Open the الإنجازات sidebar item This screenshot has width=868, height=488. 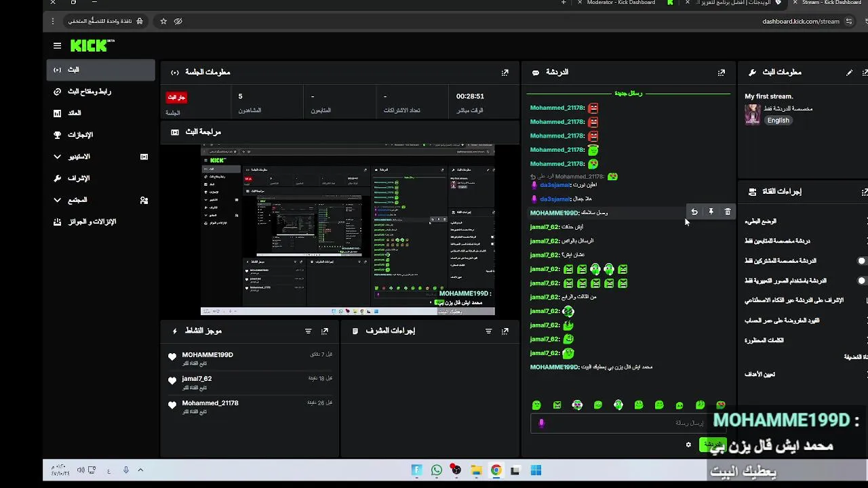(101, 135)
